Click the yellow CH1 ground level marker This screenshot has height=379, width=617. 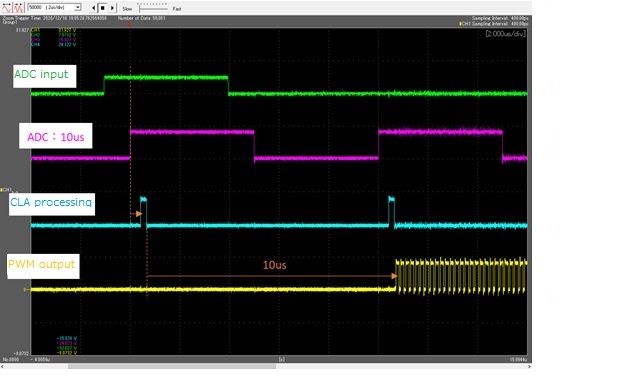coord(26,290)
